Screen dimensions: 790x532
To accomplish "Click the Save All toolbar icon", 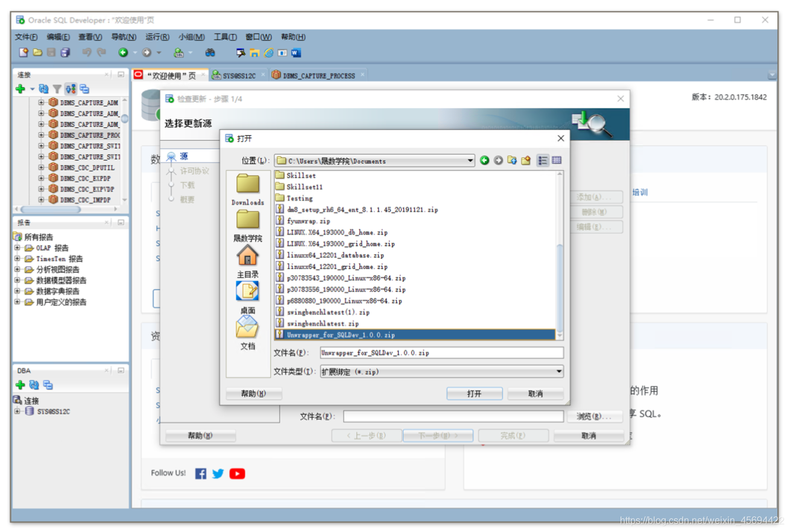I will 65,52.
